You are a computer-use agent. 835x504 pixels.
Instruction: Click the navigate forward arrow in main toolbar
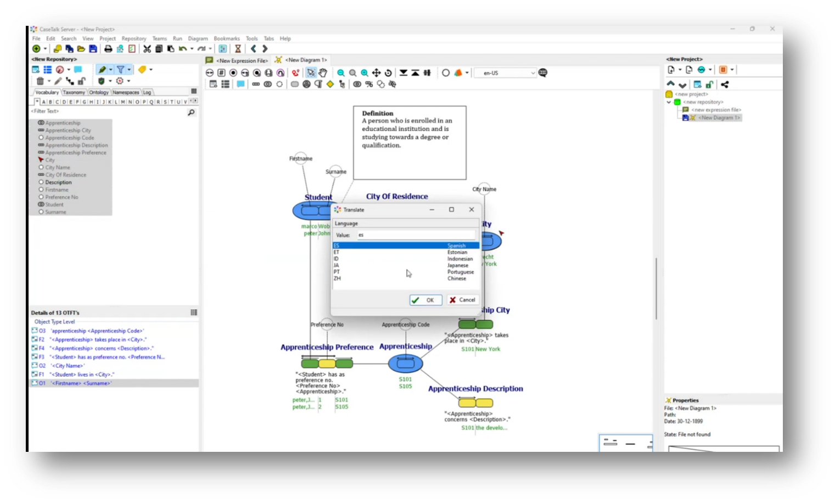tap(265, 49)
